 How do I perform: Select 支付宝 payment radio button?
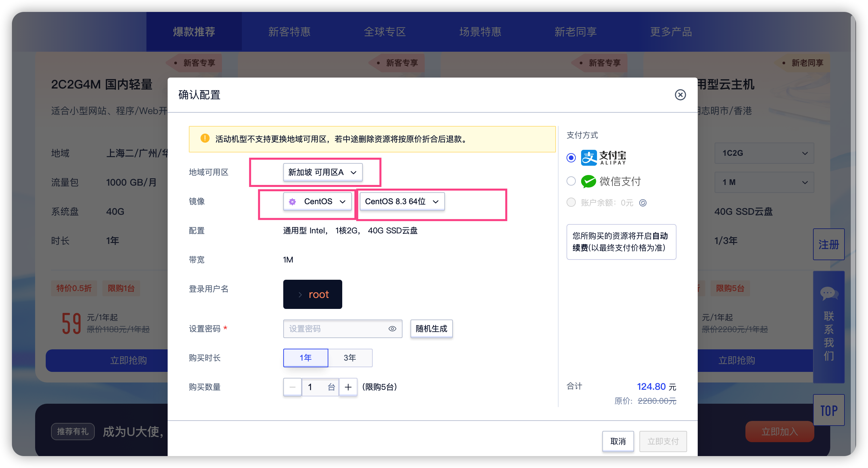[x=571, y=157]
